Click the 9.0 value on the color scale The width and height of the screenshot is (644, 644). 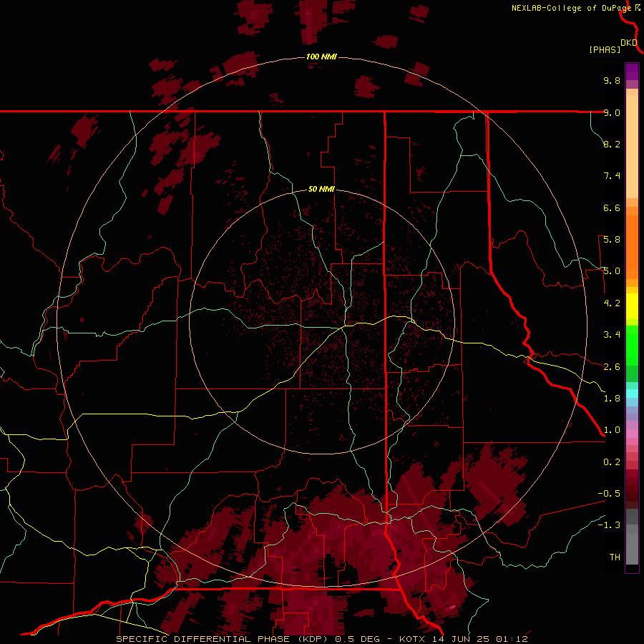point(612,112)
